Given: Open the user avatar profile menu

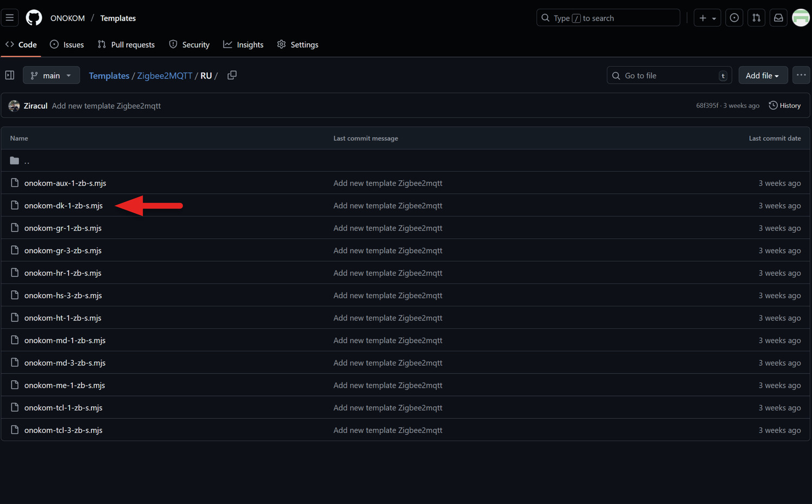Looking at the screenshot, I should pos(800,18).
